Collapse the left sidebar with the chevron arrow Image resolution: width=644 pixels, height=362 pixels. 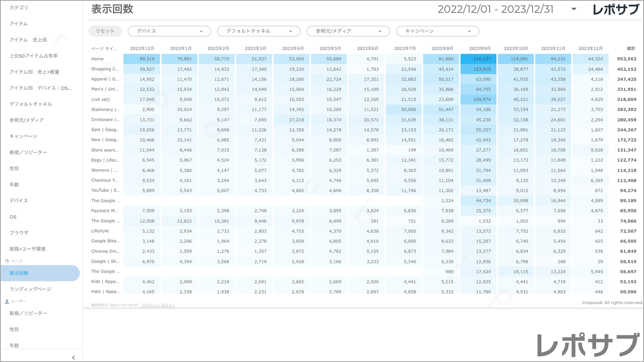point(73,358)
